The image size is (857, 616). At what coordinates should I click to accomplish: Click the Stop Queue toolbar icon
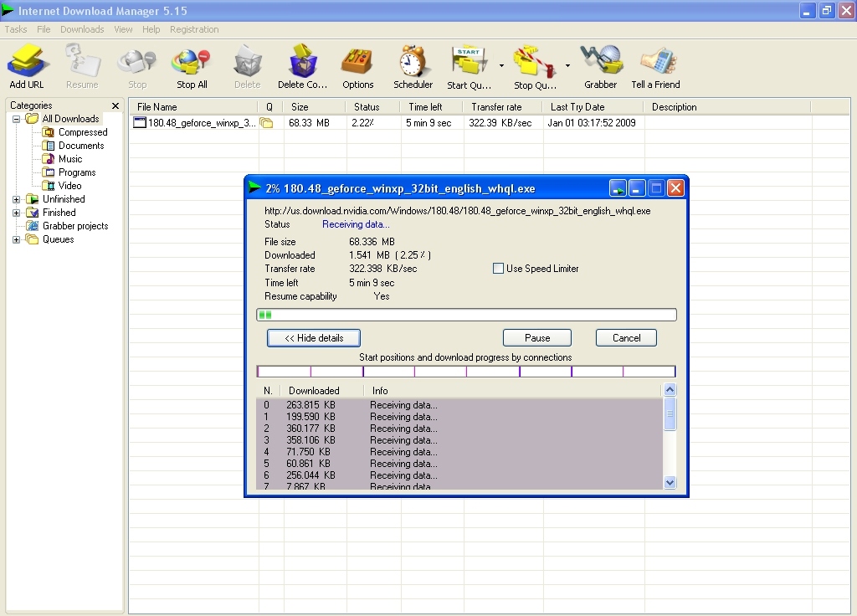535,61
